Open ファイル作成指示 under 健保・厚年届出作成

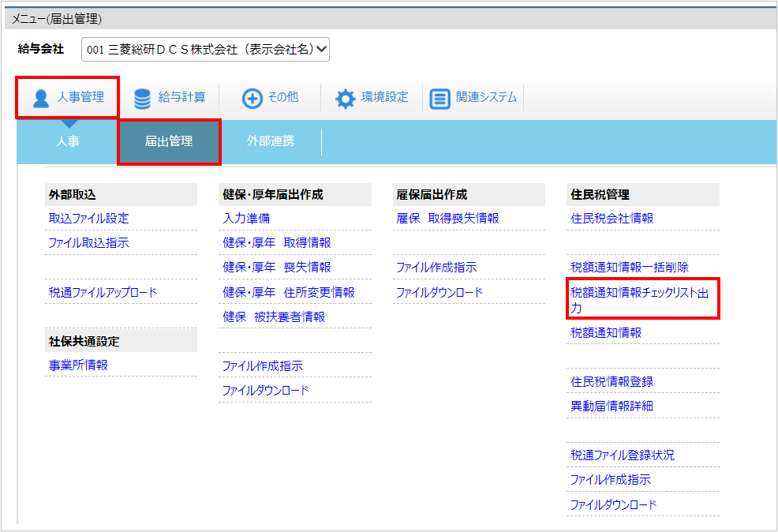[x=263, y=365]
